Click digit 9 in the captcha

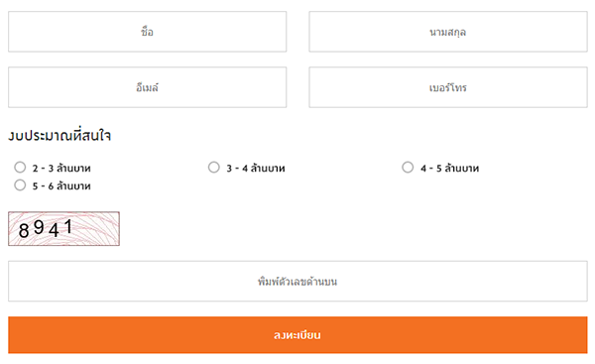click(39, 227)
